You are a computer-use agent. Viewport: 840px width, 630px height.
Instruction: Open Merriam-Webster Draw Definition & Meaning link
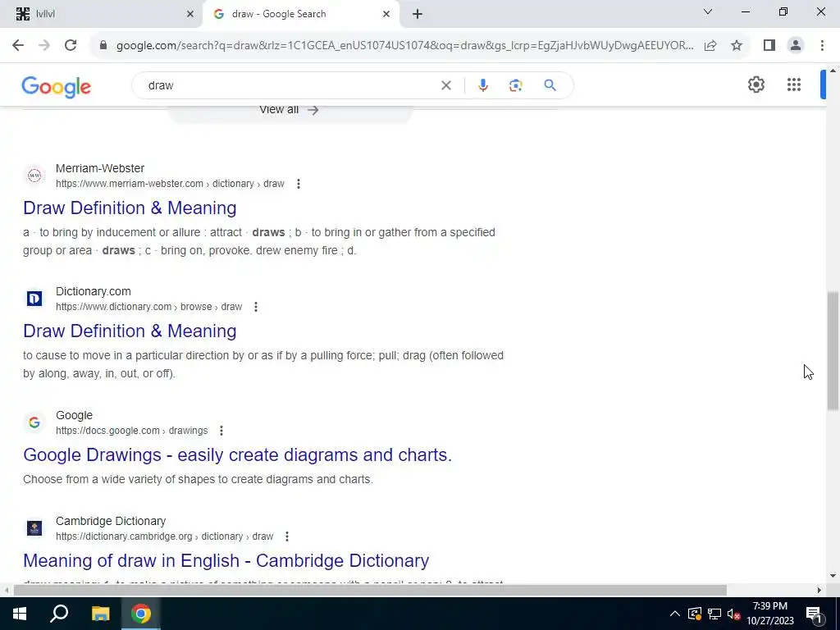click(130, 208)
